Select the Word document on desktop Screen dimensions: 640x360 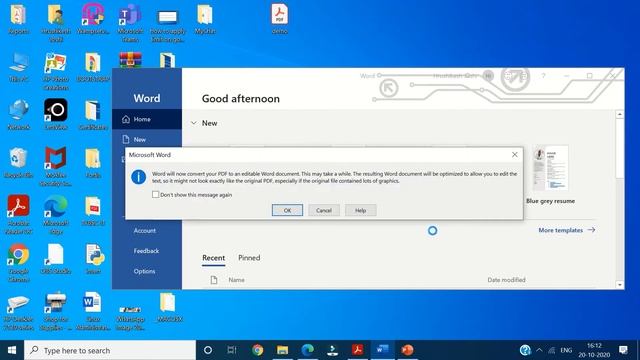tap(93, 311)
